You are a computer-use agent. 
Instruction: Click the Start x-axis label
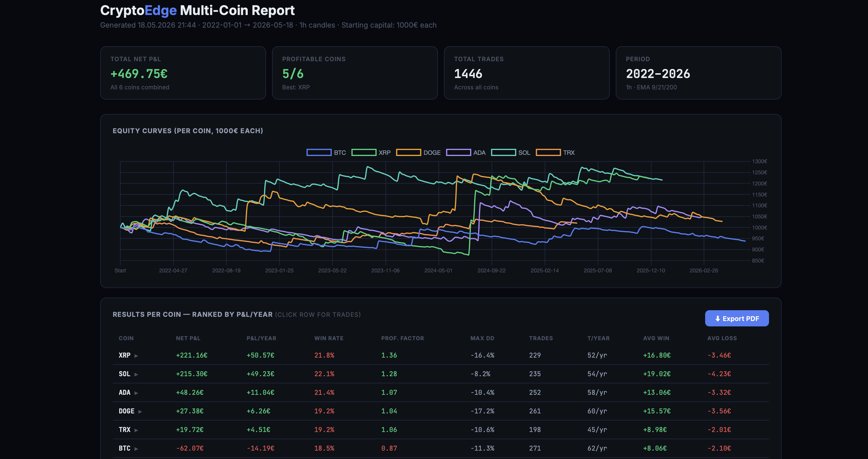pyautogui.click(x=120, y=270)
